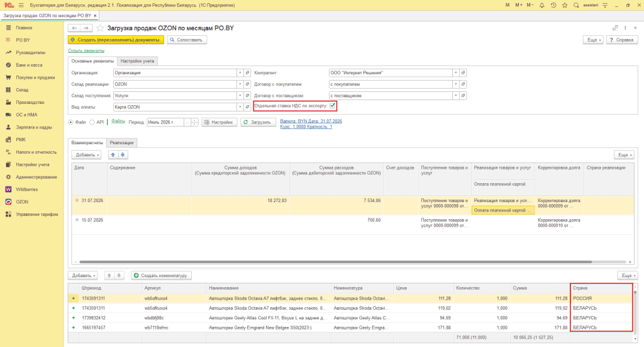Screen dimensions: 644x347
Task: Open Вид оплаты field open-form icon
Action: click(x=247, y=107)
